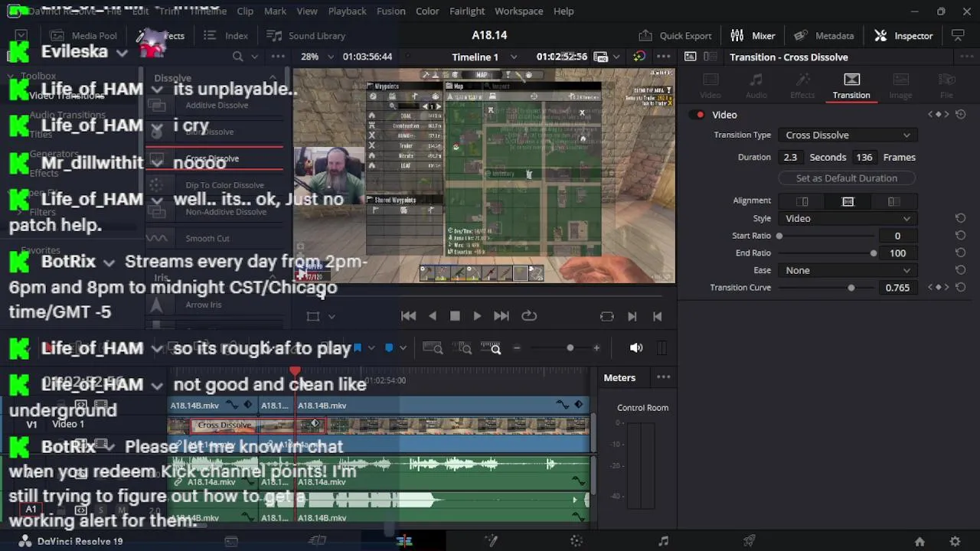Open the Fusion page from bottom bar
This screenshot has height=551, width=980.
[491, 541]
